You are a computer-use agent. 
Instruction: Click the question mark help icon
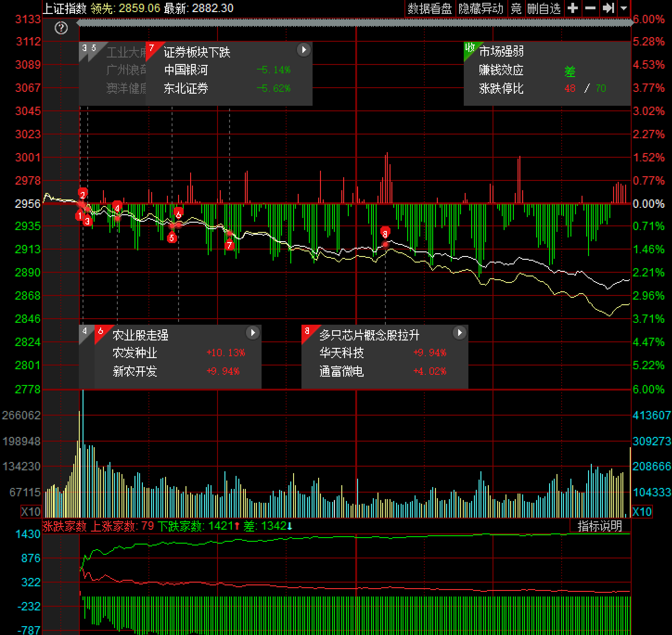pos(61,29)
